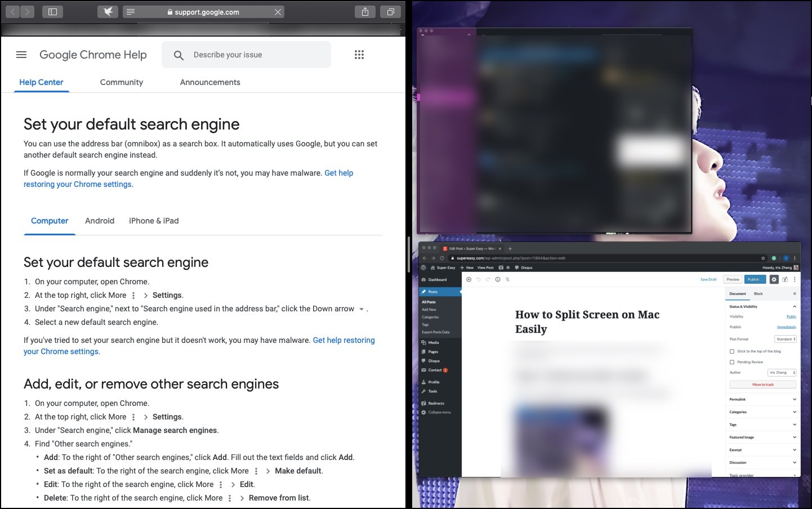Open the WordPress editor more options dots
The width and height of the screenshot is (812, 509).
tap(795, 279)
